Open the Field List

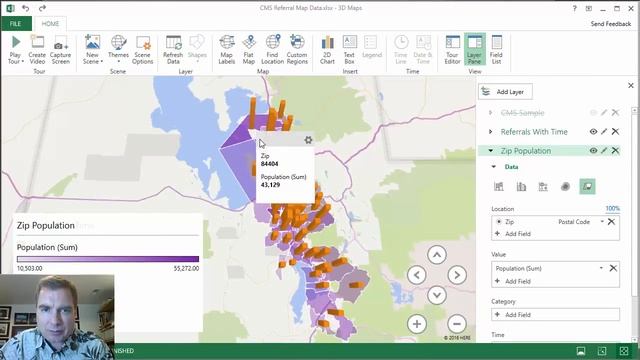(496, 50)
